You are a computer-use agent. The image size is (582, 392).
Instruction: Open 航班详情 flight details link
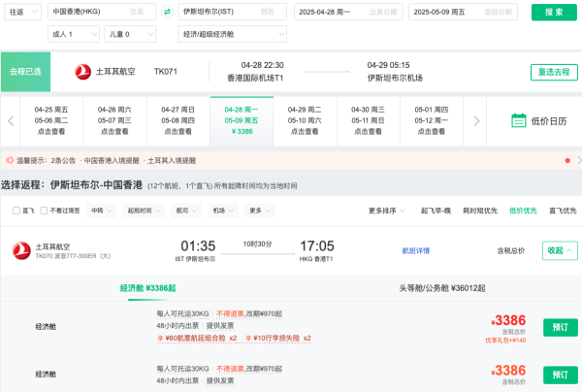coord(416,251)
